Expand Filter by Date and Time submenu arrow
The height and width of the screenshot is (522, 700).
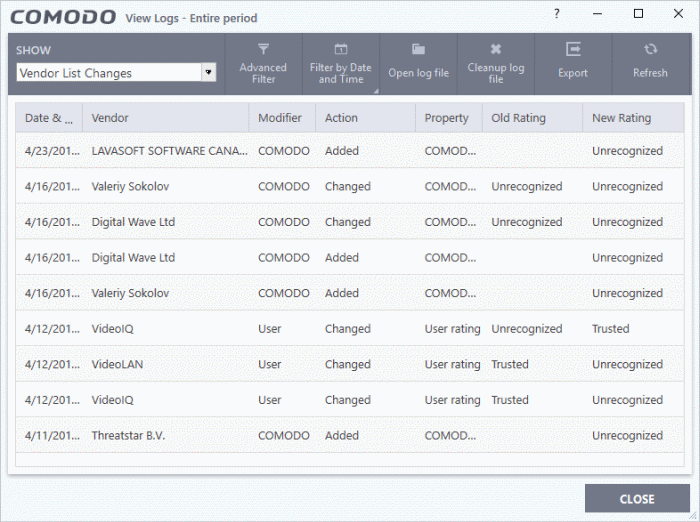[376, 91]
